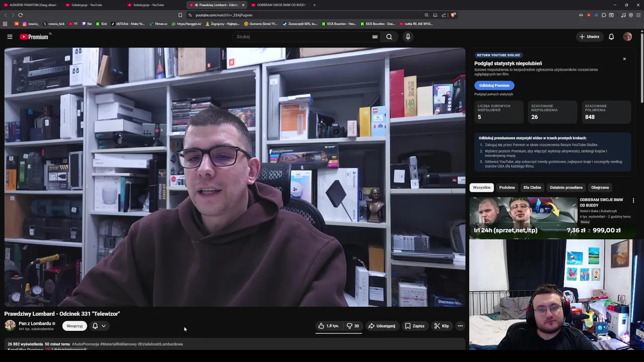Select the Obejrzane filter chip
The image size is (644, 362).
click(x=600, y=188)
